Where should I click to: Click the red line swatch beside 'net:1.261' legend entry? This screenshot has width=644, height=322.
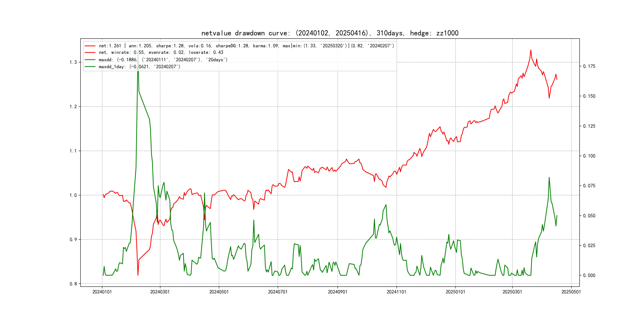click(x=90, y=46)
